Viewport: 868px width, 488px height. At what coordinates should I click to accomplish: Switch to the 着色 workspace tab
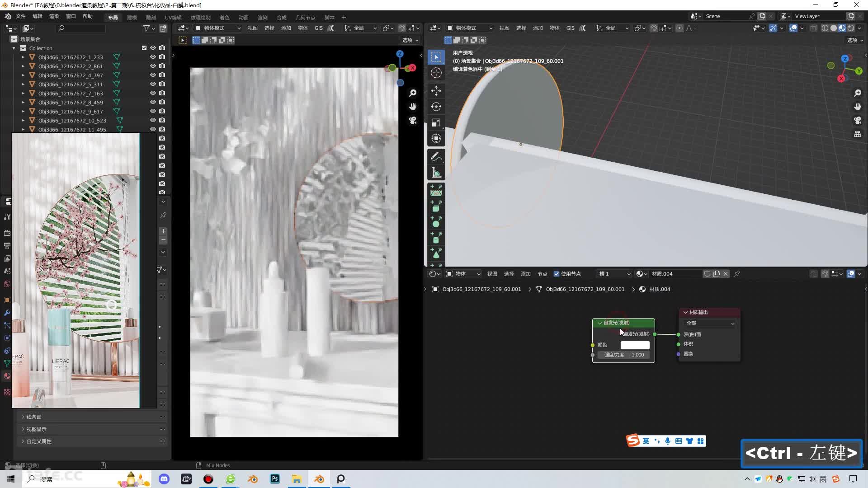(x=225, y=17)
